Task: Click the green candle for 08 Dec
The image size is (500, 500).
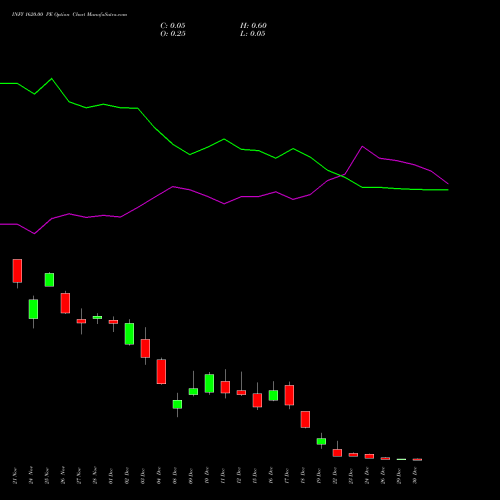Action: [x=177, y=404]
